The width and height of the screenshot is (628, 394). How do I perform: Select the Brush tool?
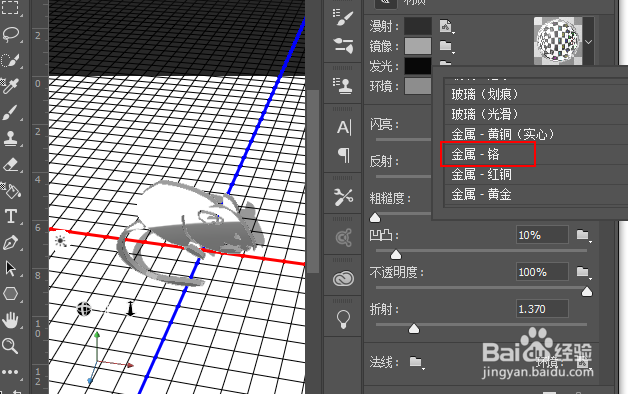coord(10,113)
